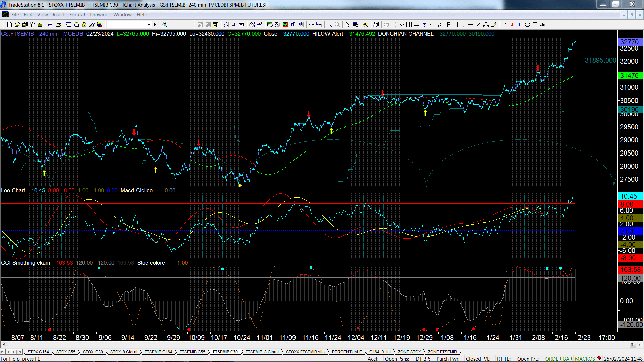Open the command line dropdown arrow
Viewport: 644px width, 362px height.
149,24
